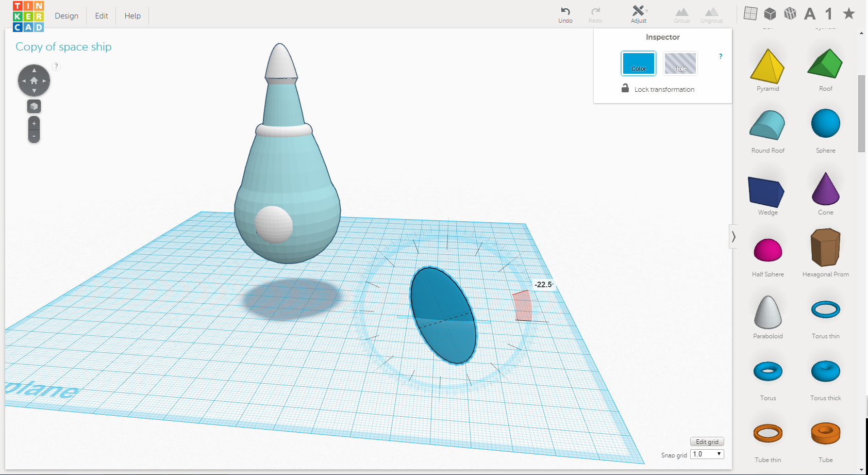Select the blue ellipse shape on workplane
Viewport: 868px width, 475px height.
[x=443, y=315]
